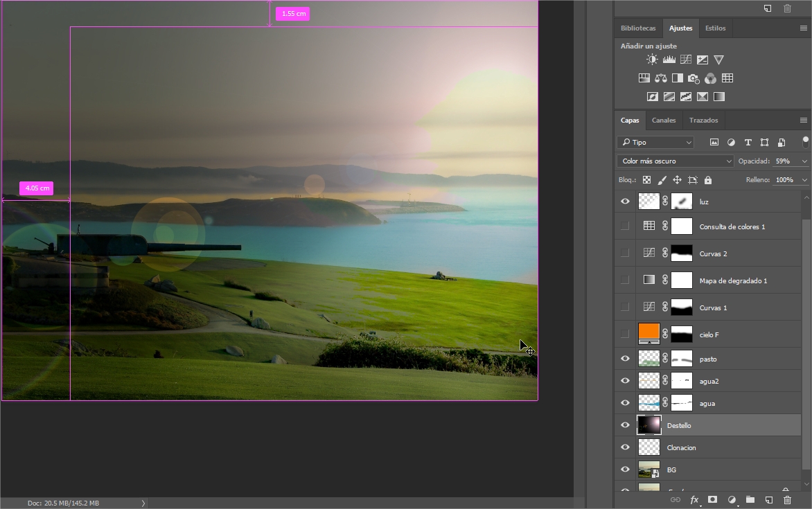Expand the status bar document info arrow
Image resolution: width=812 pixels, height=509 pixels.
(143, 503)
